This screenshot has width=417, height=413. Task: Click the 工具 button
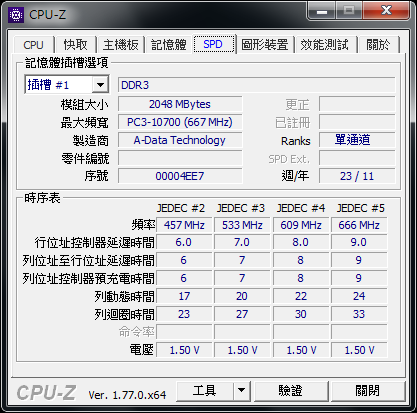[x=205, y=390]
